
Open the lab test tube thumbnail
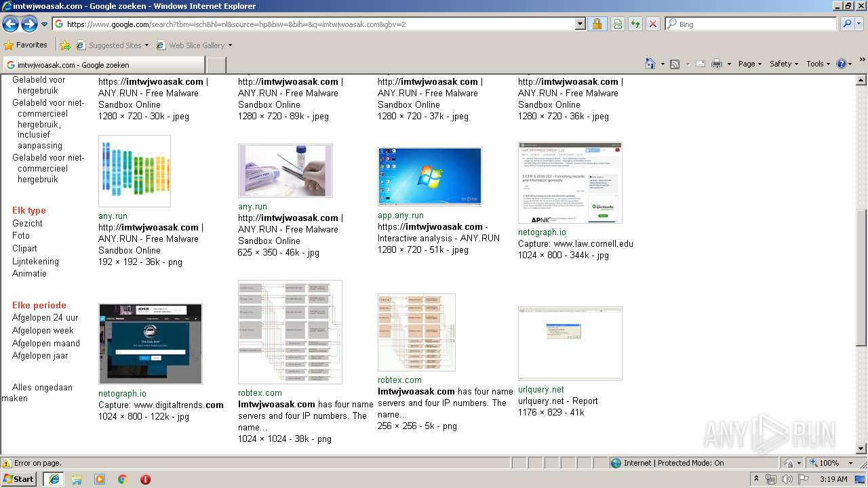pyautogui.click(x=285, y=170)
